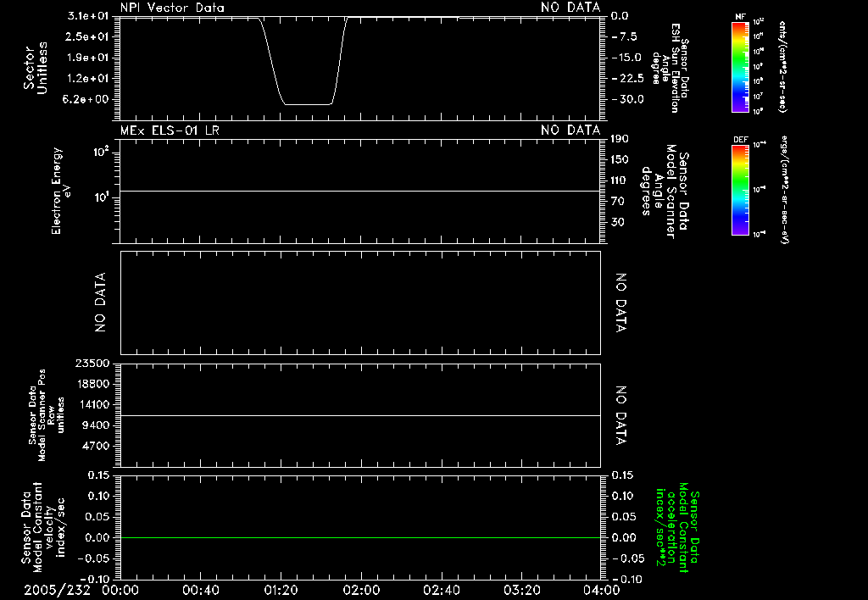This screenshot has width=868, height=600.
Task: Select the 'MEx ELS-01 LR' panel title
Action: [170, 131]
